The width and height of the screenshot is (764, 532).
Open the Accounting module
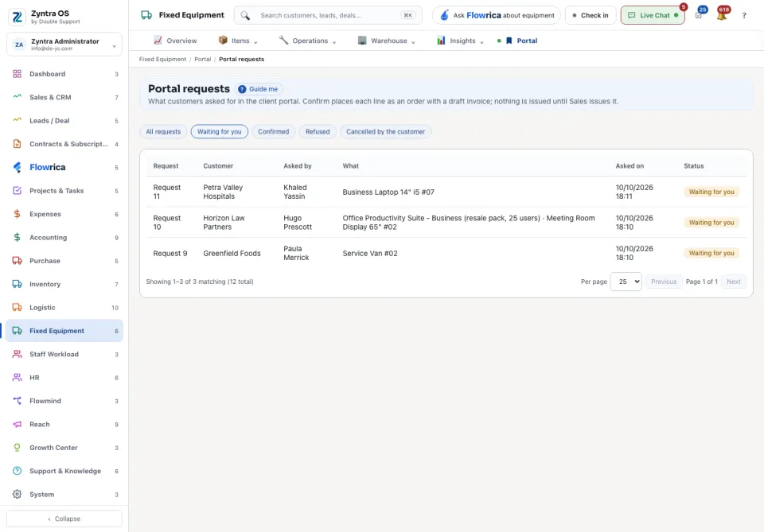[x=64, y=238]
